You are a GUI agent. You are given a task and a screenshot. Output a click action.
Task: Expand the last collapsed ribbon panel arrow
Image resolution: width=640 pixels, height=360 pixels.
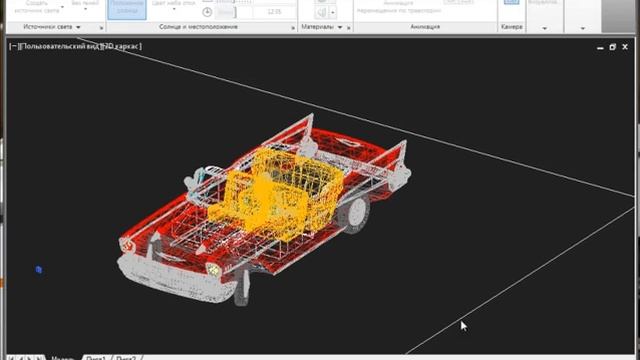click(583, 28)
